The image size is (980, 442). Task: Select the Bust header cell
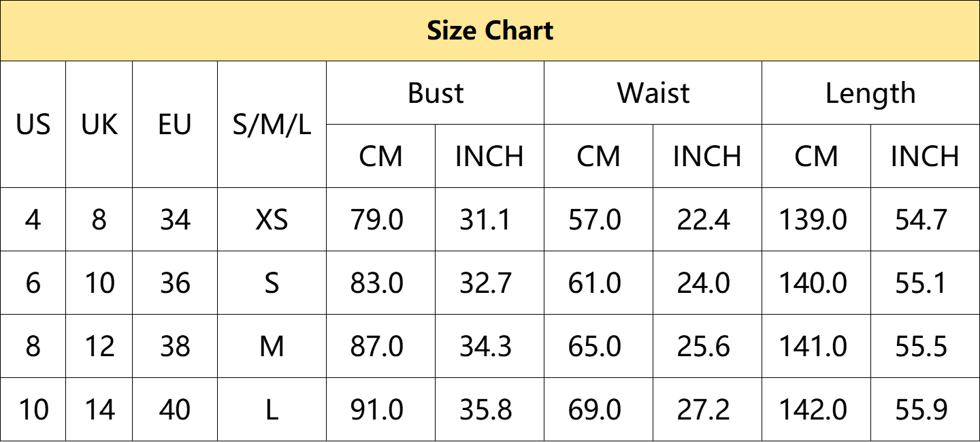(436, 93)
